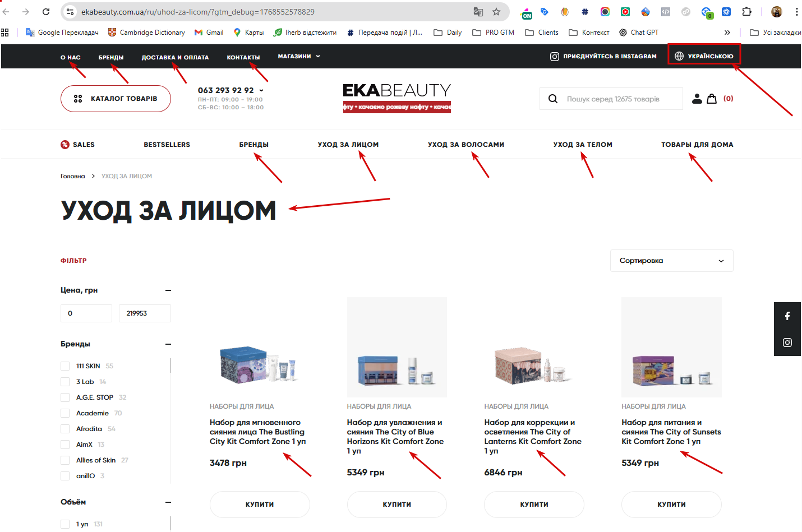
Task: Open the КАТАЛОГ ТОВАРІВ button
Action: tap(116, 99)
